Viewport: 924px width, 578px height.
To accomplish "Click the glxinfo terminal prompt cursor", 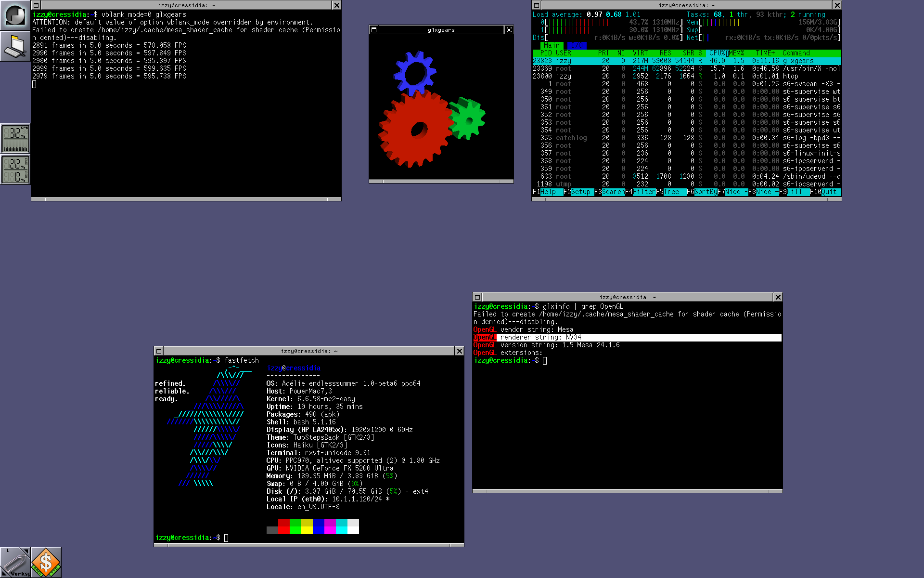I will (545, 360).
